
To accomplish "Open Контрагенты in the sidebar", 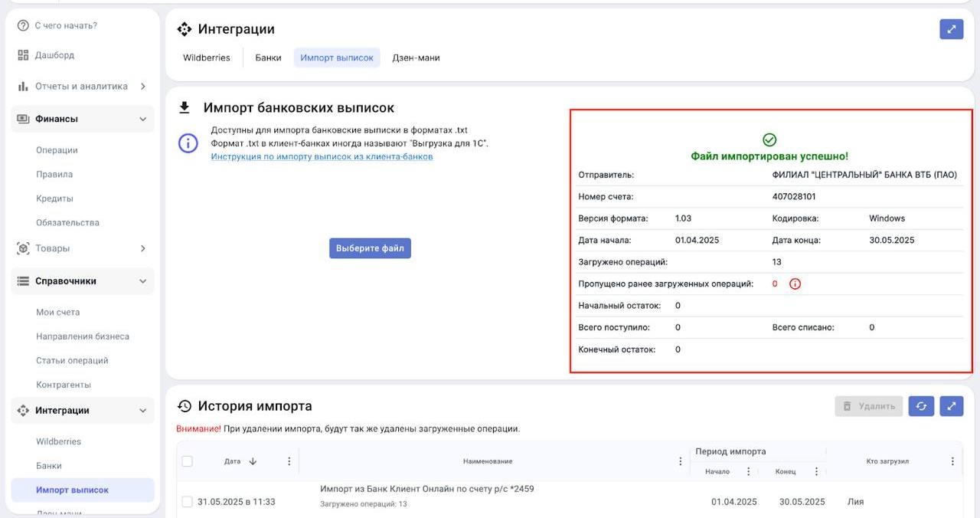I will [64, 385].
